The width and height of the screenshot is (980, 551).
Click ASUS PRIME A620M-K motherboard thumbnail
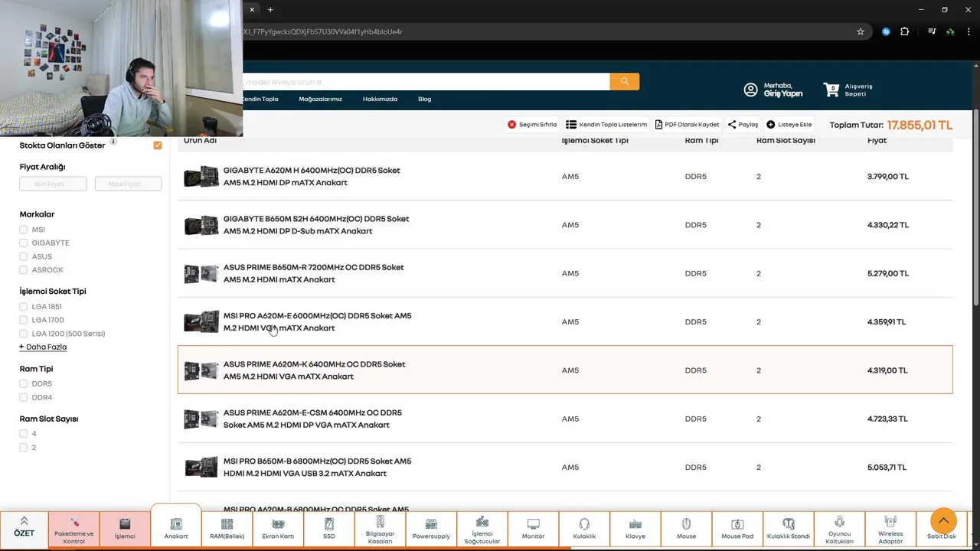(x=201, y=370)
